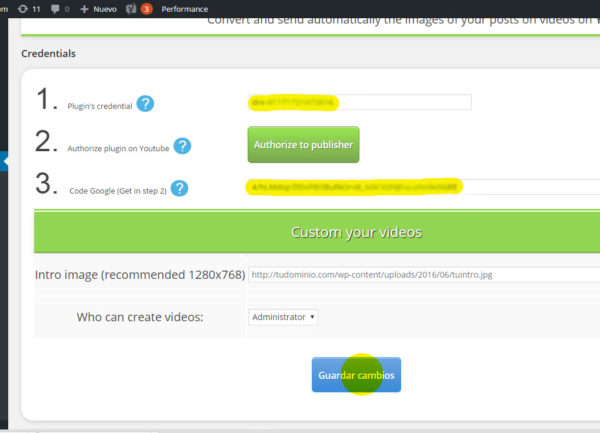Click the Guardar cambios button
This screenshot has width=600, height=433.
click(x=356, y=375)
